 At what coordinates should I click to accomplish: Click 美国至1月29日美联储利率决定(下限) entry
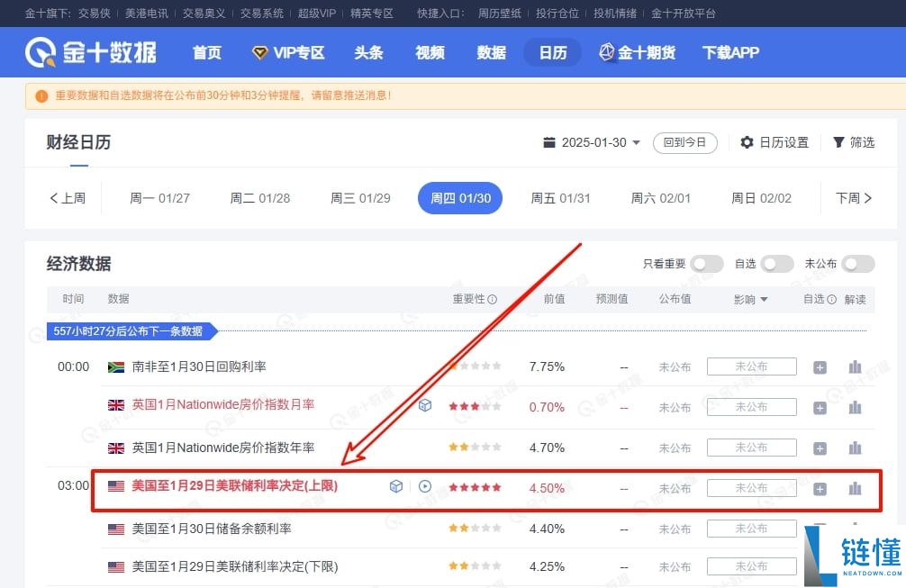click(x=234, y=566)
